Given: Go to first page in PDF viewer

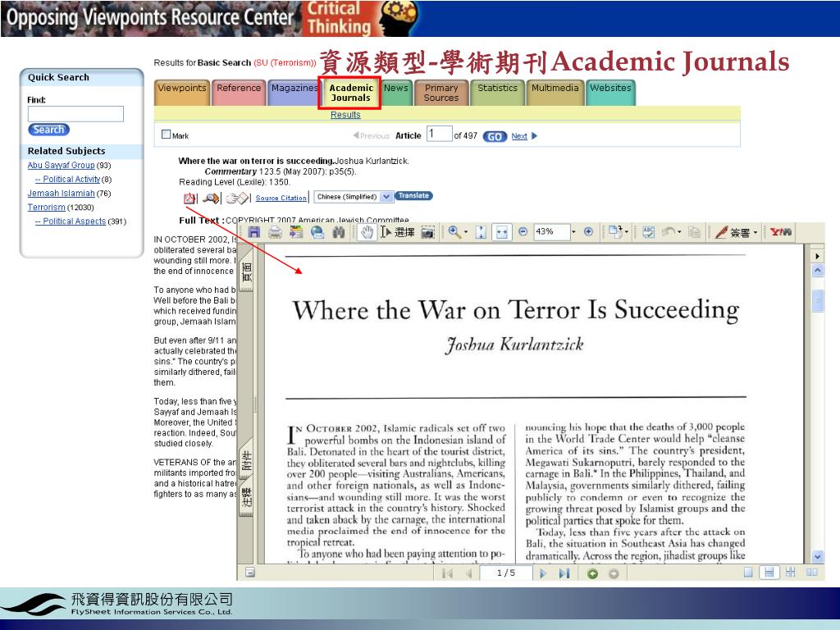Looking at the screenshot, I should 447,573.
